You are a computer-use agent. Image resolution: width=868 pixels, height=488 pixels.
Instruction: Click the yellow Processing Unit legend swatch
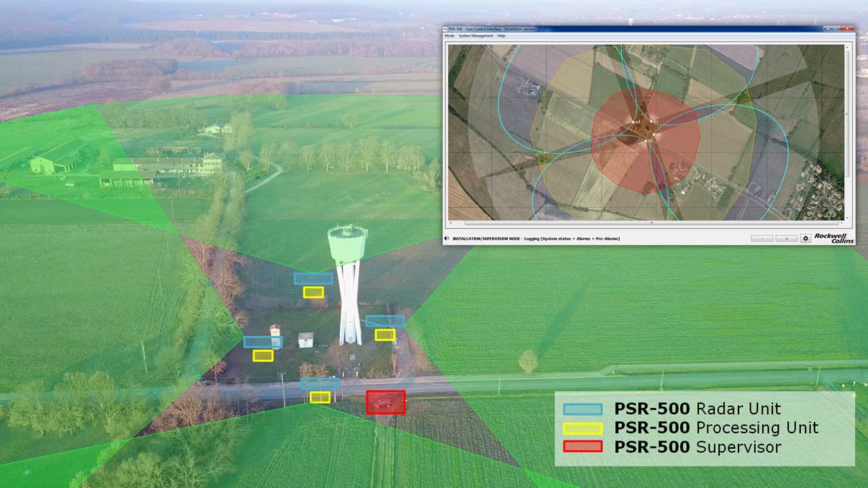(x=583, y=428)
